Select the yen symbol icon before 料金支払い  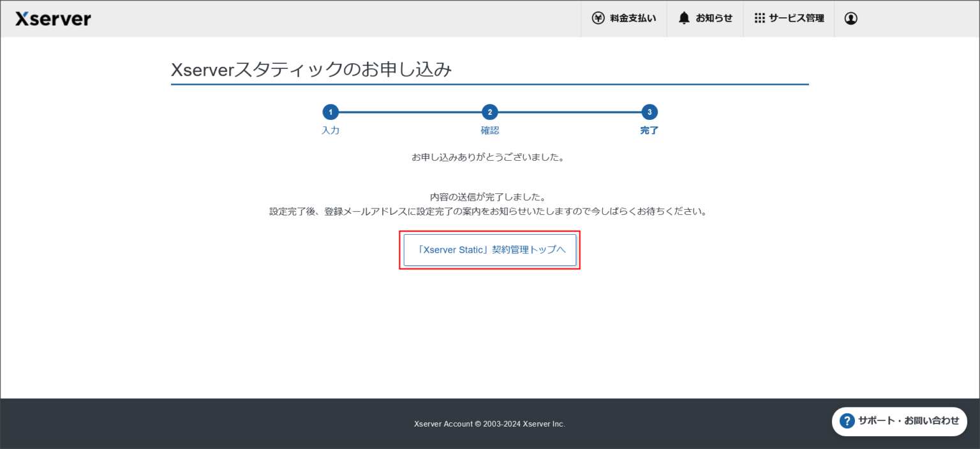(598, 18)
